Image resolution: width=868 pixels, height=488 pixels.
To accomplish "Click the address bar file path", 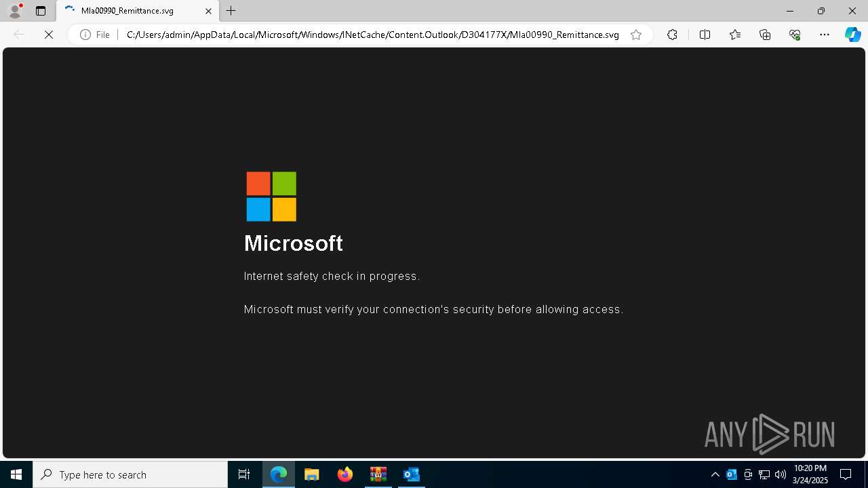I will [372, 35].
